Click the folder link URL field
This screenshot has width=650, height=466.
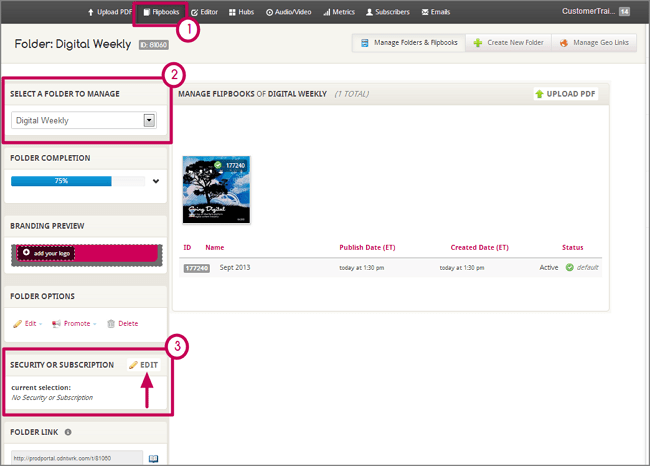coord(77,458)
